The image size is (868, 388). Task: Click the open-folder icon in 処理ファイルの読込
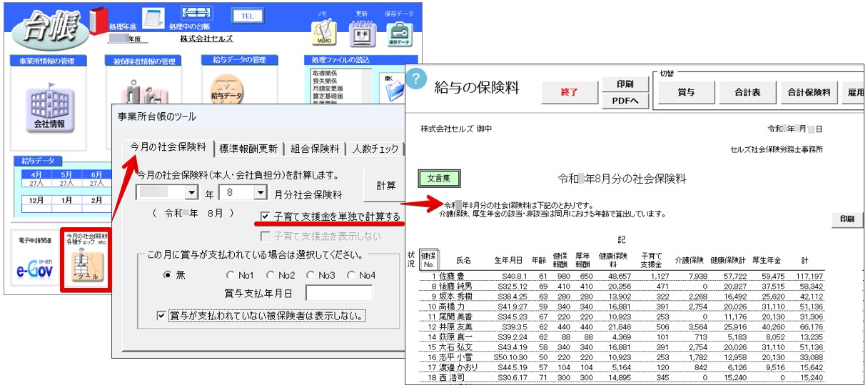(x=395, y=90)
